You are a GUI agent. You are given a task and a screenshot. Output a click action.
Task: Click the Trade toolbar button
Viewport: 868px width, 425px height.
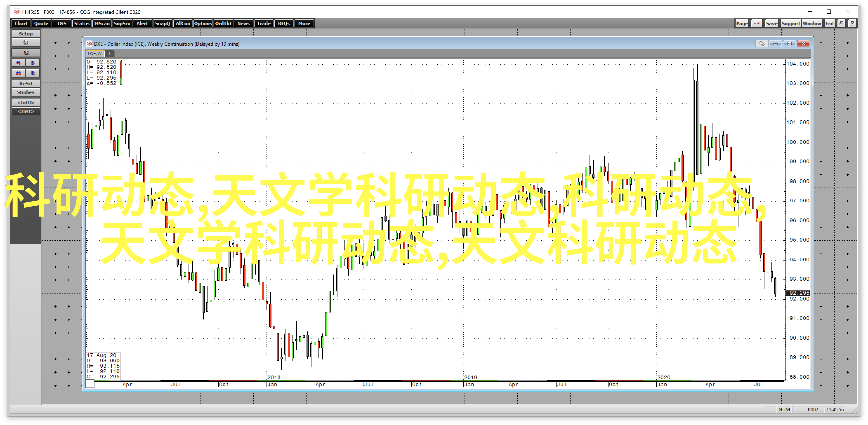tap(263, 23)
